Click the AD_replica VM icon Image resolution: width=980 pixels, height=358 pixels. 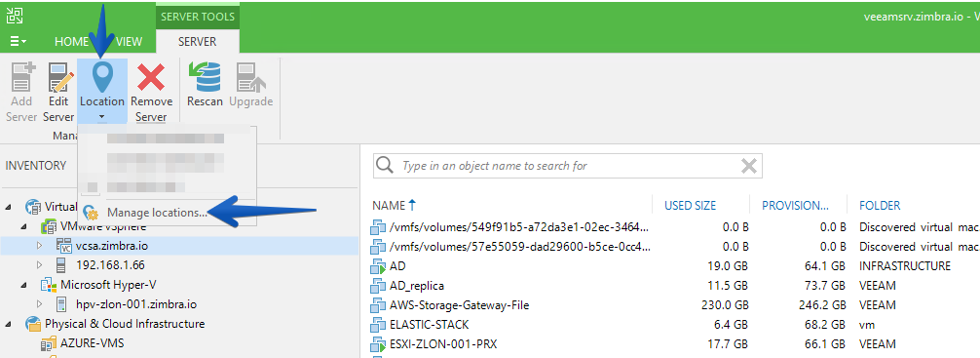[379, 286]
